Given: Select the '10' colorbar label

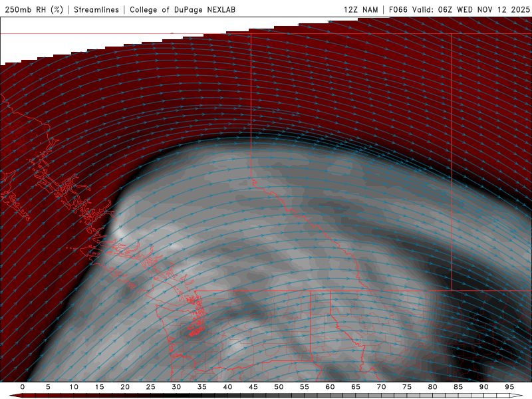Looking at the screenshot, I should 74,387.
